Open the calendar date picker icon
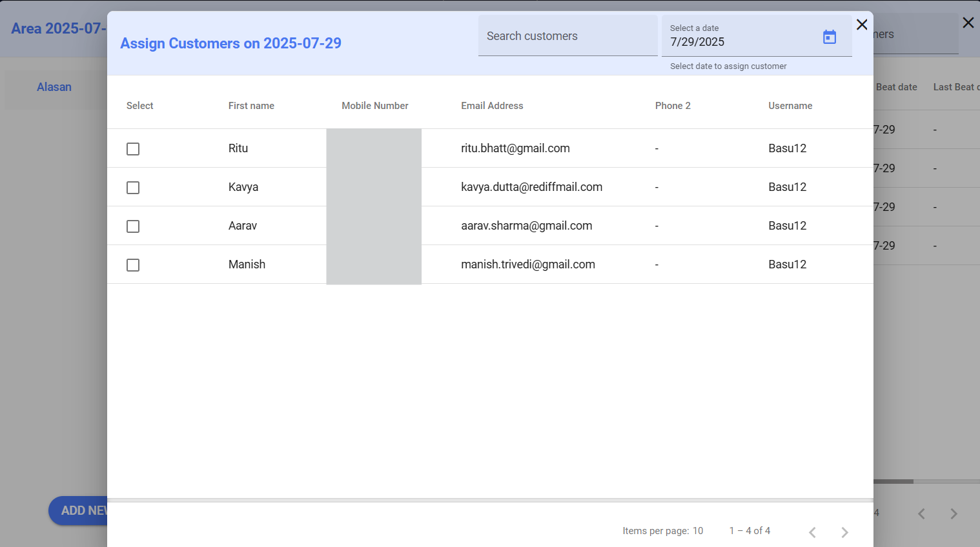This screenshot has width=980, height=547. tap(830, 37)
